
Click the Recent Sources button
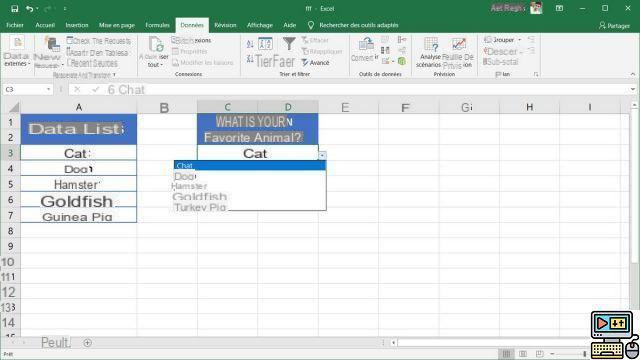(92, 63)
